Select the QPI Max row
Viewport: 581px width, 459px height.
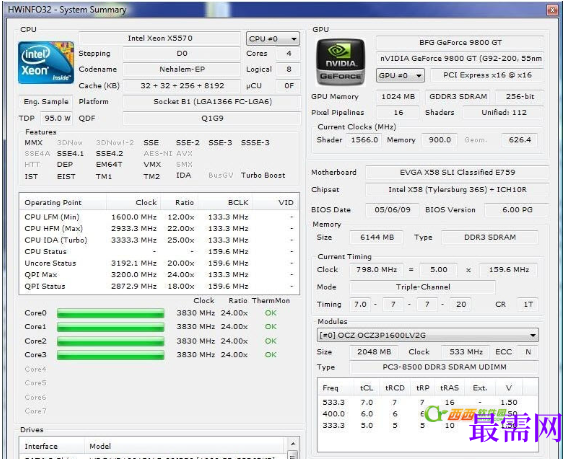point(159,275)
